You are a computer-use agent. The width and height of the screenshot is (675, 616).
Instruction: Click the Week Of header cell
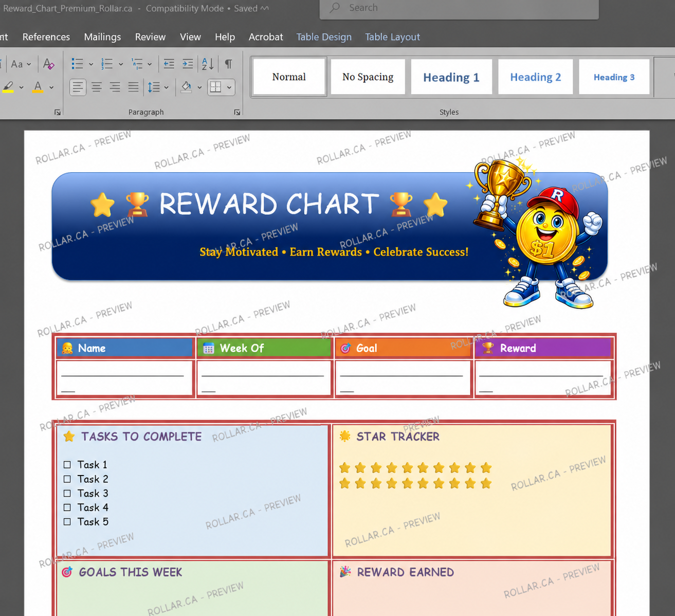[264, 348]
